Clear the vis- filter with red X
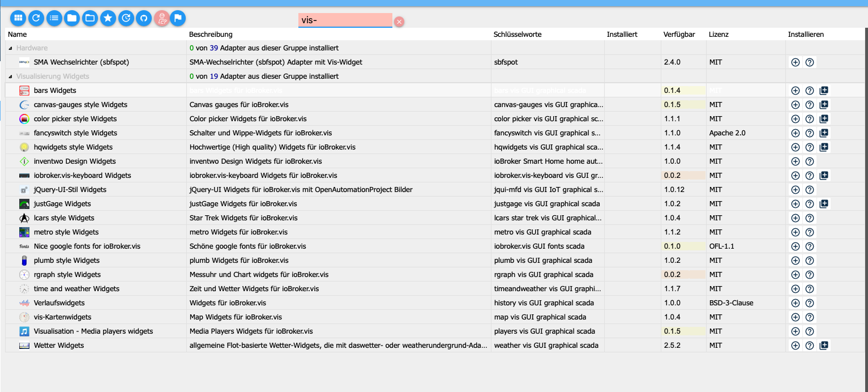 coord(399,22)
